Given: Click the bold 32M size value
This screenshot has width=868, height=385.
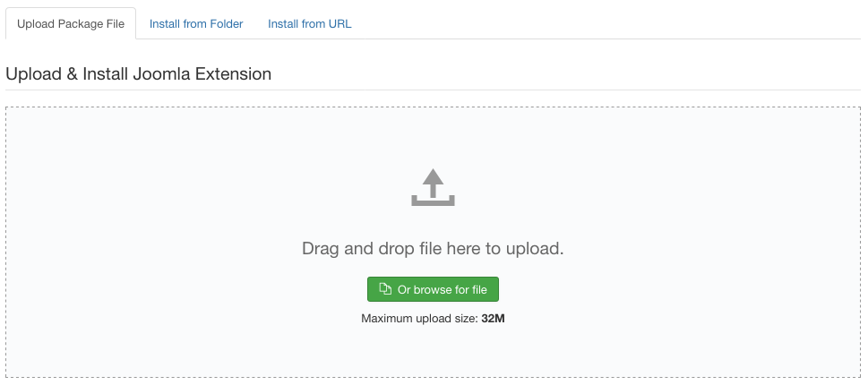Looking at the screenshot, I should click(493, 318).
